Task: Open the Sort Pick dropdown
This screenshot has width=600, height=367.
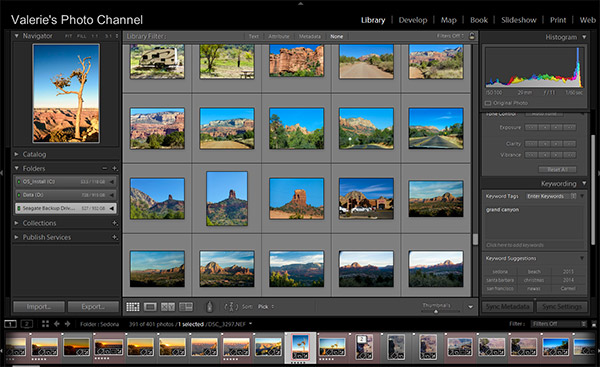Action: [x=266, y=307]
